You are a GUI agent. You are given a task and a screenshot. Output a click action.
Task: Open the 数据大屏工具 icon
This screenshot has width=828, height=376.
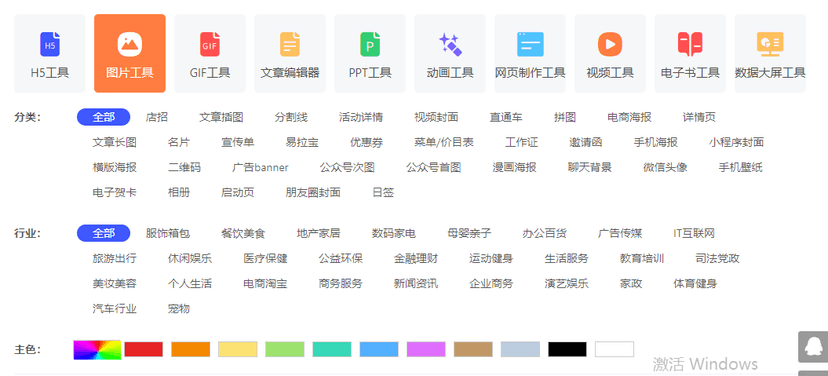coord(770,44)
